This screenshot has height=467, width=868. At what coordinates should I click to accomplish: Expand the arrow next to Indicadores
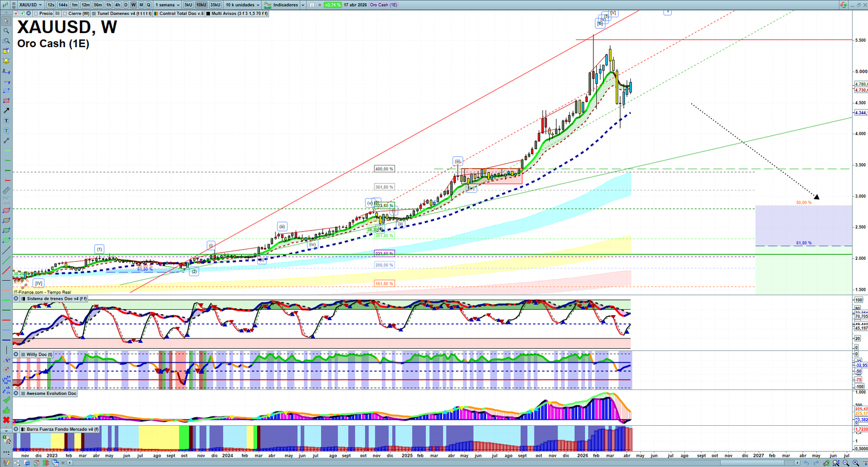tap(303, 5)
